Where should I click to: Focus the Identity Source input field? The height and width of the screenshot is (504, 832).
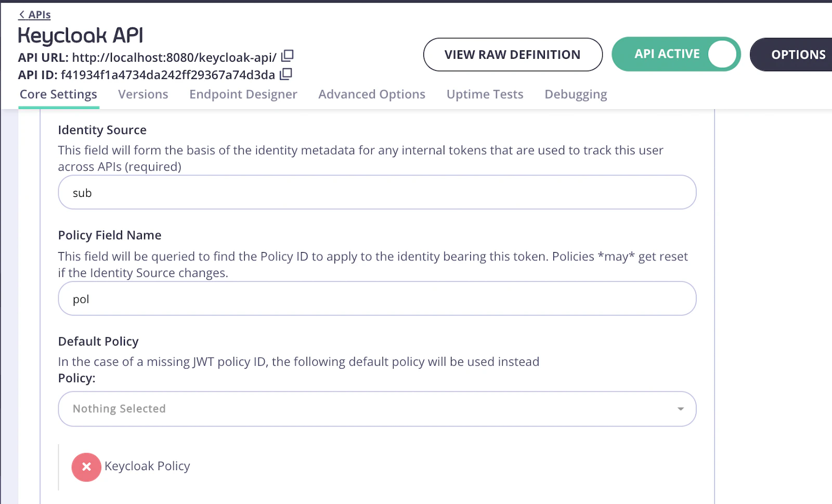click(377, 192)
